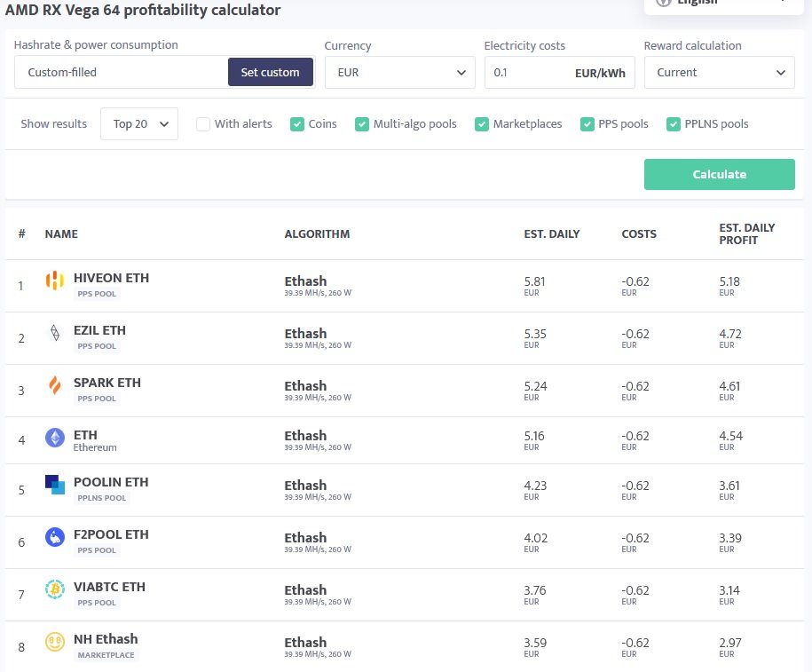Viewport: 812px width, 672px height.
Task: Open the HIVEON ETH pool link
Action: pyautogui.click(x=111, y=278)
